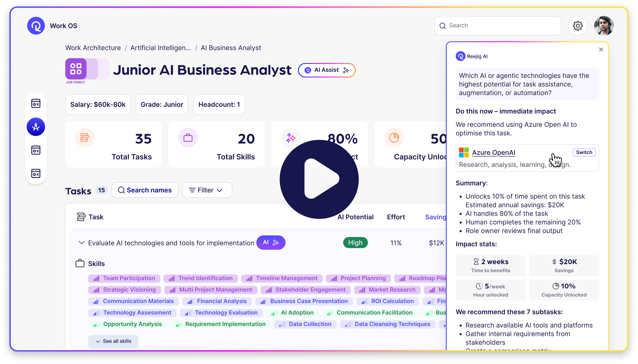638x364 pixels.
Task: Go to Work Architecture via breadcrumb
Action: point(93,47)
